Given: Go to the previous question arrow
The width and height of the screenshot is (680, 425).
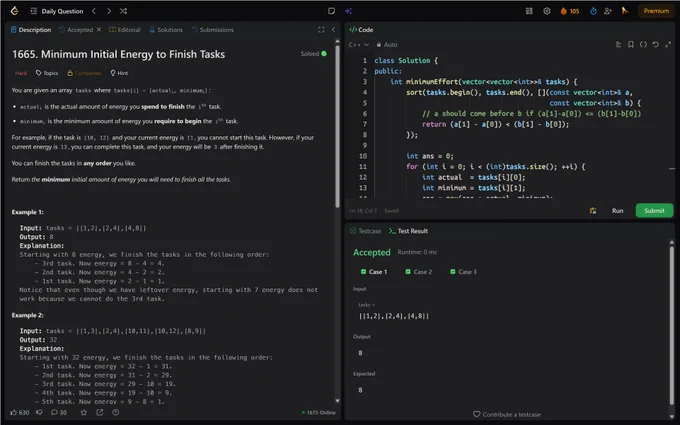Looking at the screenshot, I should tap(94, 11).
